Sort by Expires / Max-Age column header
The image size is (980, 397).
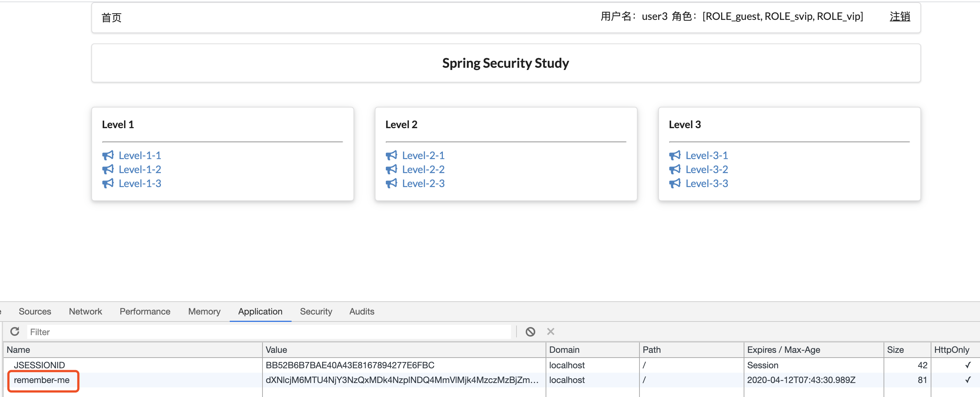(814, 350)
